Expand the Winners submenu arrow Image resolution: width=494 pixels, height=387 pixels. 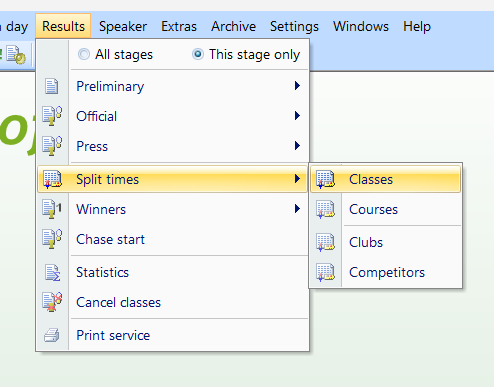[x=297, y=209]
